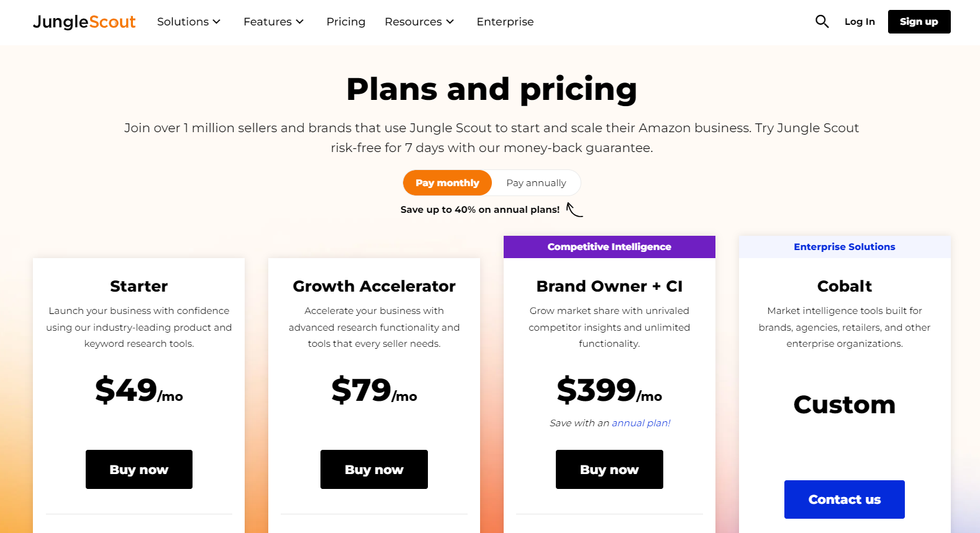This screenshot has width=980, height=533.
Task: Open the Enterprise menu item
Action: [505, 22]
